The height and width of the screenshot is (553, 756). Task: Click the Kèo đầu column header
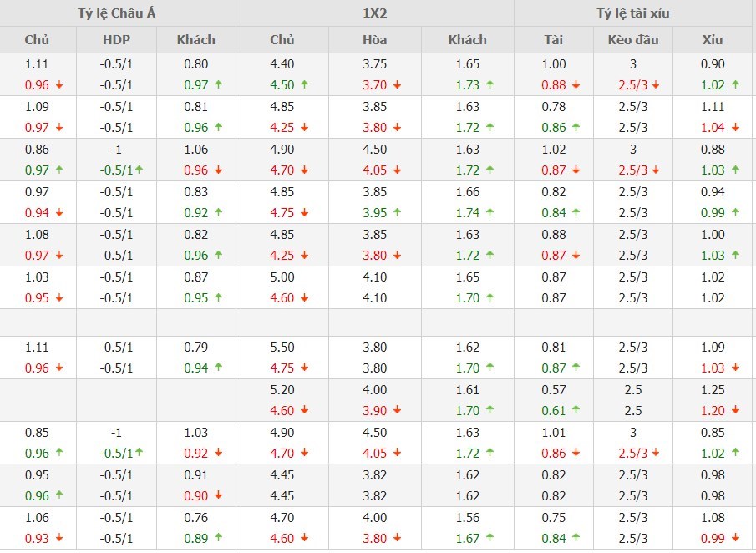coord(634,39)
